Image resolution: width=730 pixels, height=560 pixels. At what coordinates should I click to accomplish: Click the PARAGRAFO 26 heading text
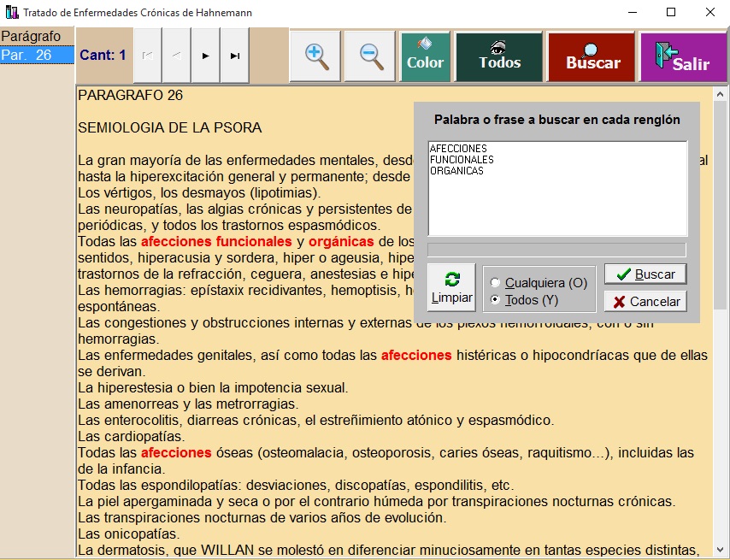[130, 95]
